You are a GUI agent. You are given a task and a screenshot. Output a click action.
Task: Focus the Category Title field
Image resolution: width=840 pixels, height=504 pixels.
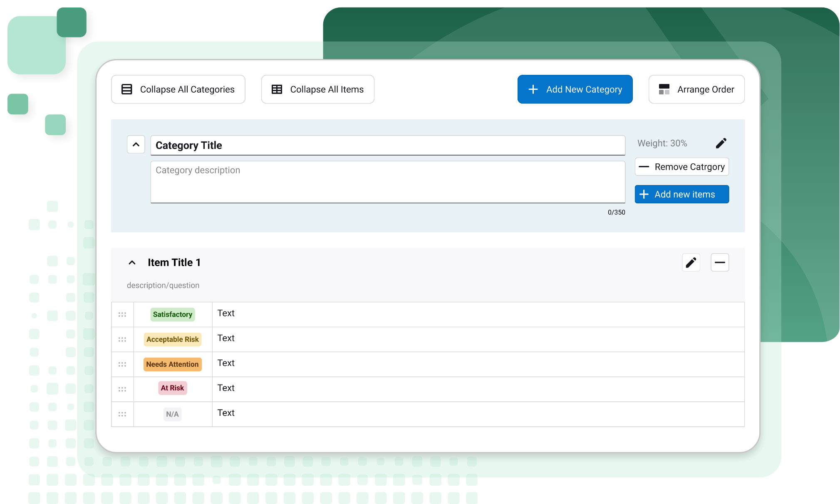387,146
